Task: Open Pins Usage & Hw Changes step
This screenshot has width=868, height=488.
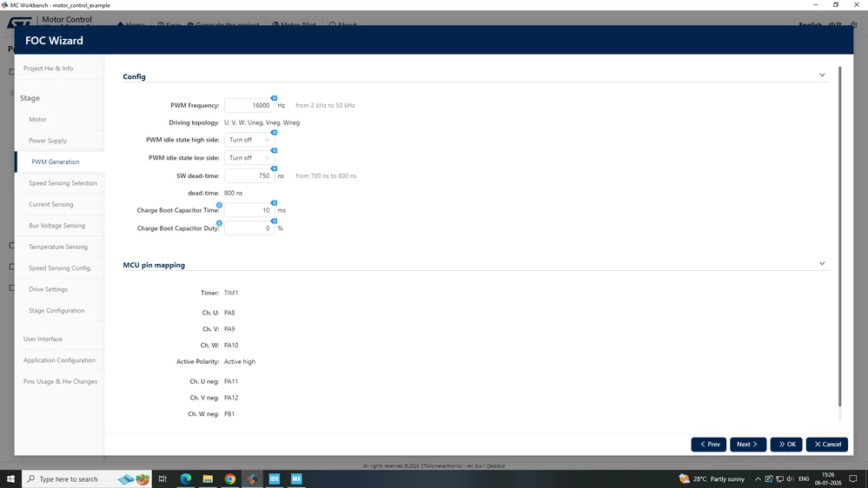Action: (x=60, y=381)
